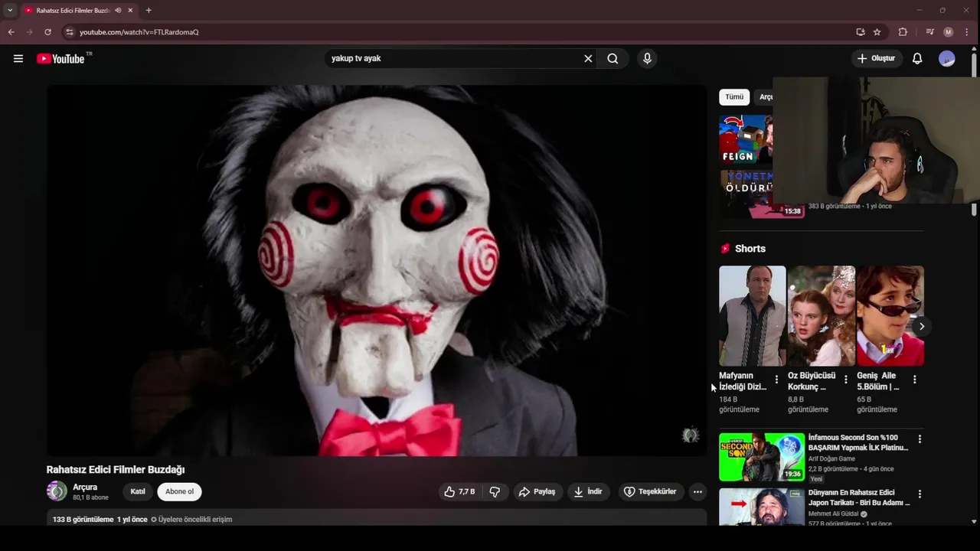Download the video with İndir
This screenshot has width=980, height=551.
point(588,491)
